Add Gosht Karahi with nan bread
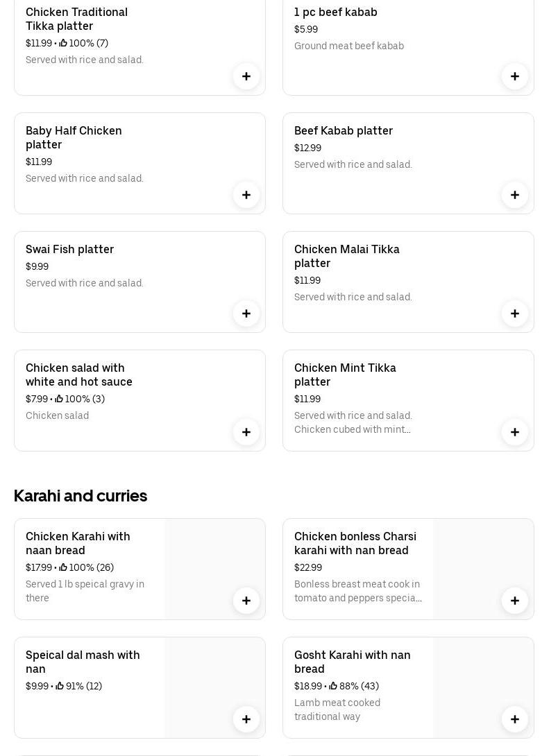558x756 pixels. (x=515, y=719)
